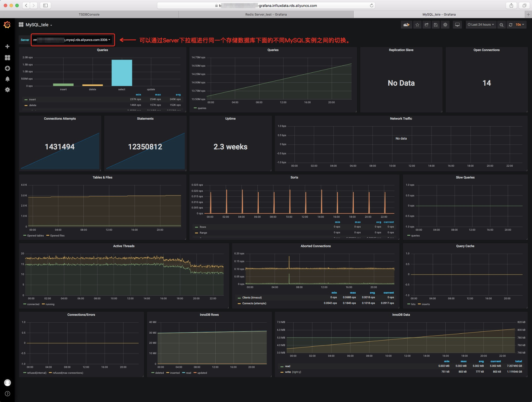Open dashboard settings gear in top bar

(x=445, y=25)
